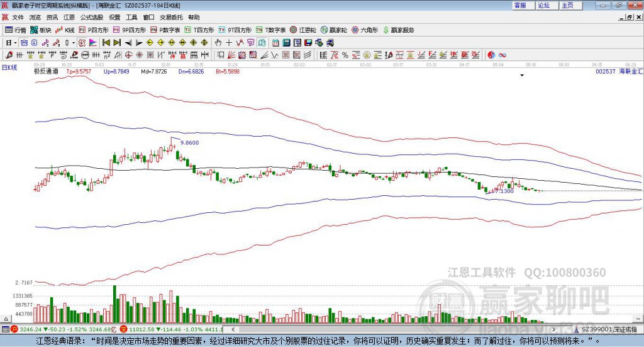644x347 pixels.
Task: Click the 论坛 forum button
Action: 547,5
